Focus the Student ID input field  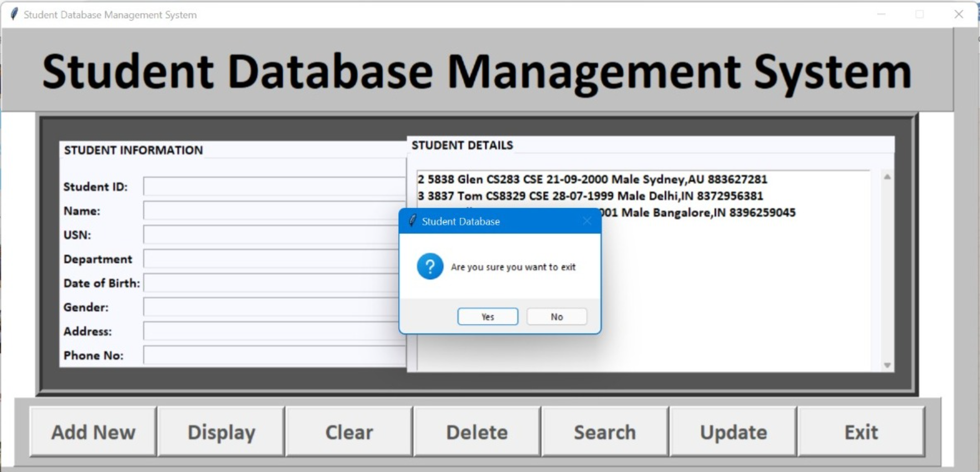click(275, 187)
